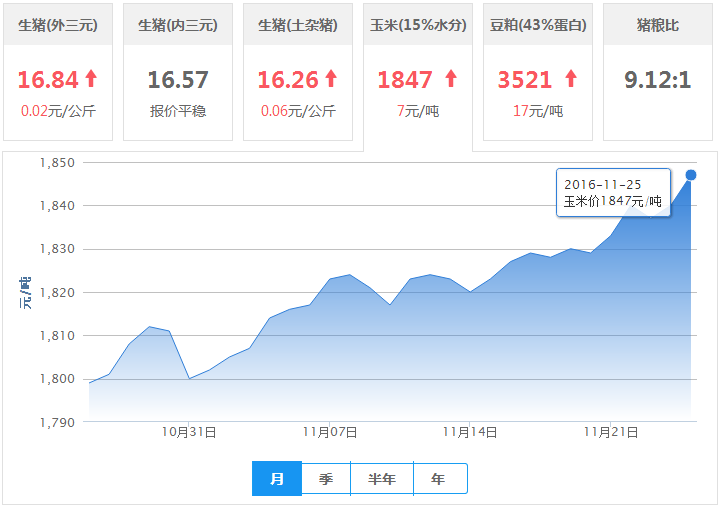
Task: Click the 1,790 y-axis label
Action: click(x=57, y=422)
